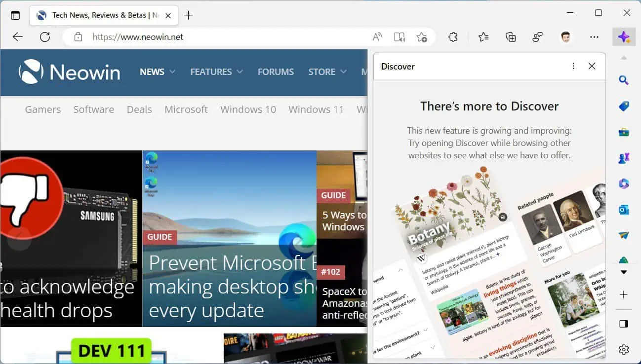Open the Extensions puzzle icon
The height and width of the screenshot is (364, 641).
pos(453,37)
